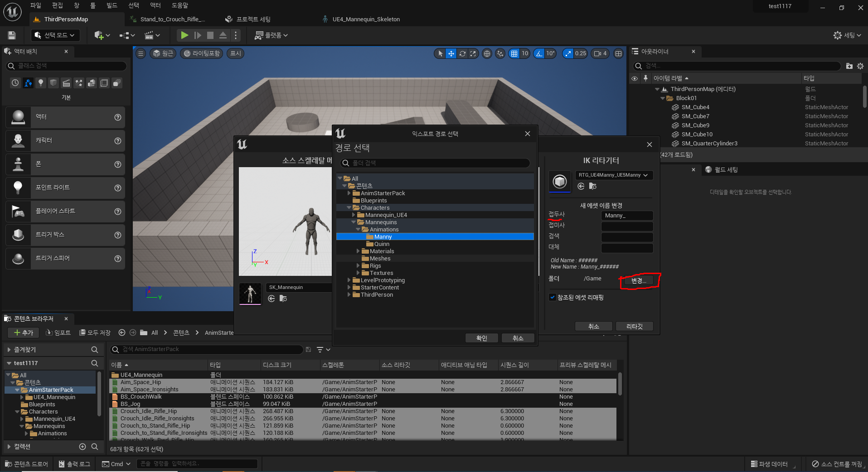Viewport: 868px width, 472px height.
Task: Open the 플랫폼 dropdown
Action: tap(271, 35)
